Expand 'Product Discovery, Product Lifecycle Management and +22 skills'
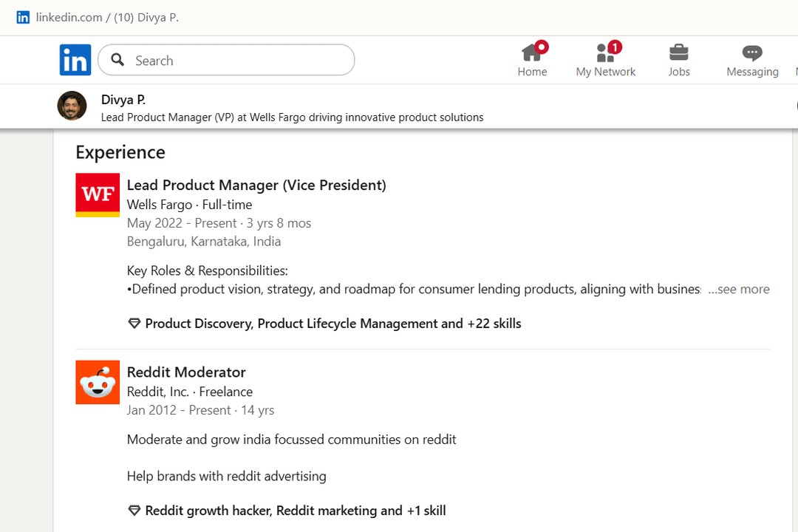 click(x=332, y=324)
